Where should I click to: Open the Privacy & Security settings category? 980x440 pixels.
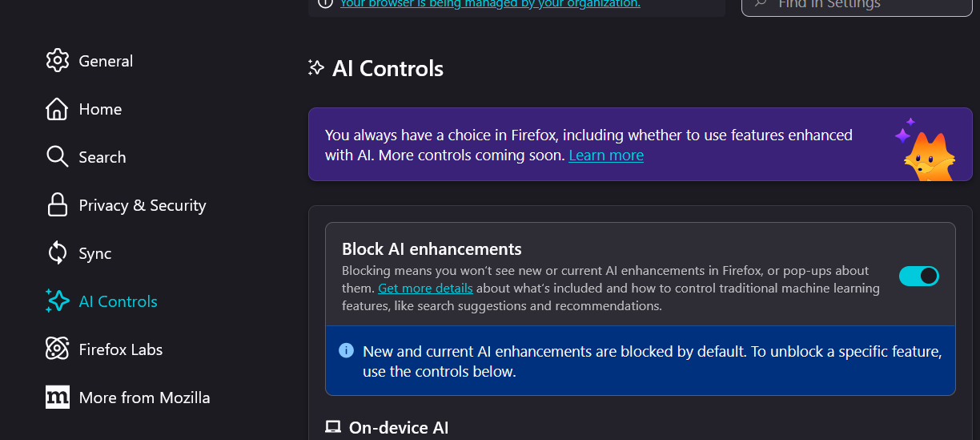pyautogui.click(x=142, y=205)
